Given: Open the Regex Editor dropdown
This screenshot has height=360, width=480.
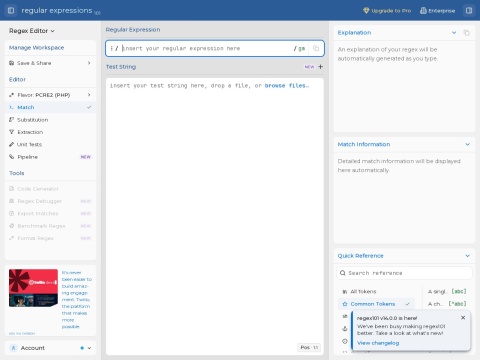Looking at the screenshot, I should point(32,31).
